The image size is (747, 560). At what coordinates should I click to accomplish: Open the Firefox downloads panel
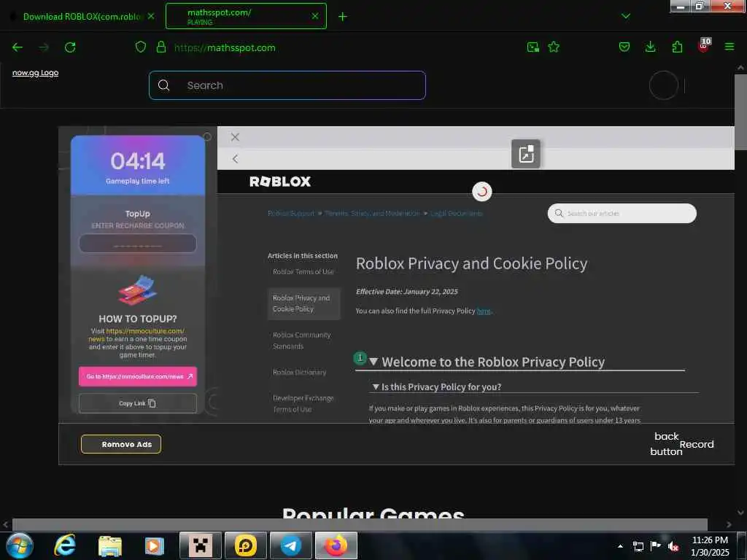(650, 47)
